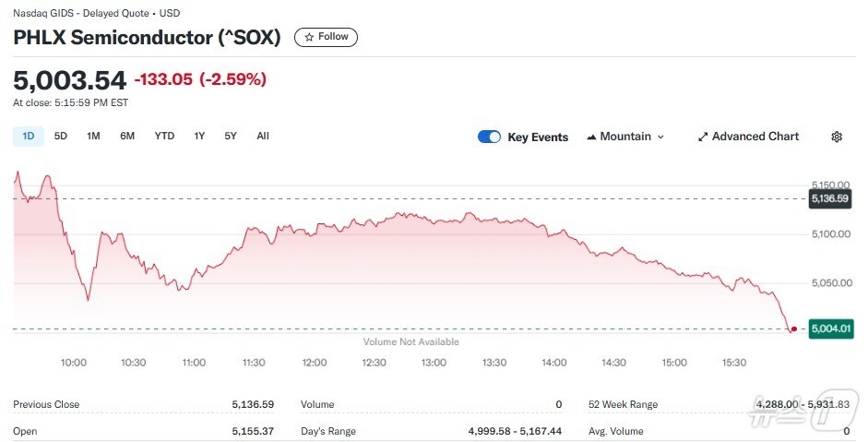The image size is (868, 442).
Task: Click the chart at the 12:00 timeline mark
Action: 315,277
